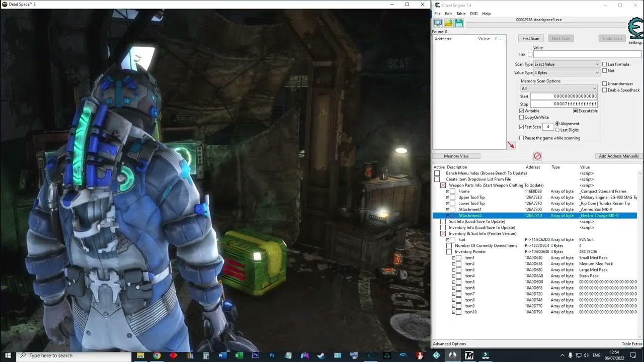Open Steam from the taskbar
The width and height of the screenshot is (644, 362).
point(321,355)
